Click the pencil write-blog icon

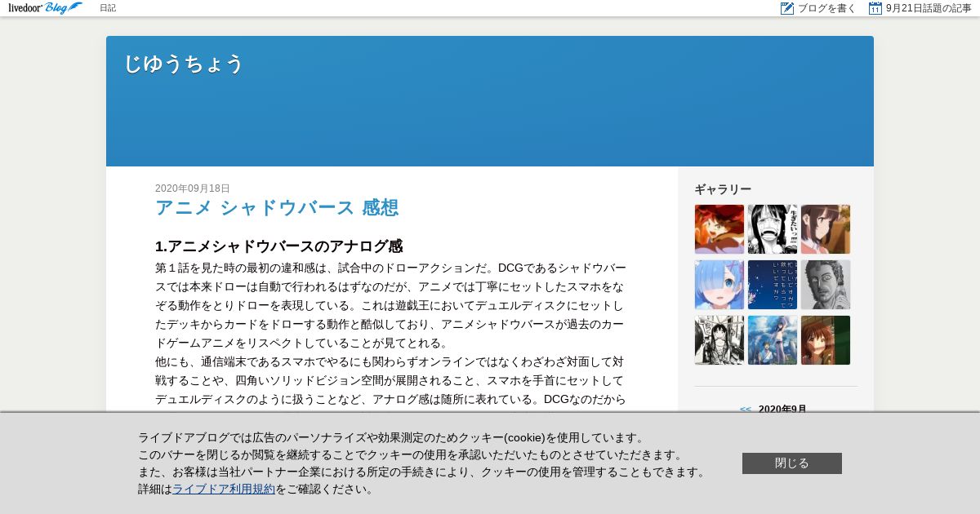(x=787, y=8)
